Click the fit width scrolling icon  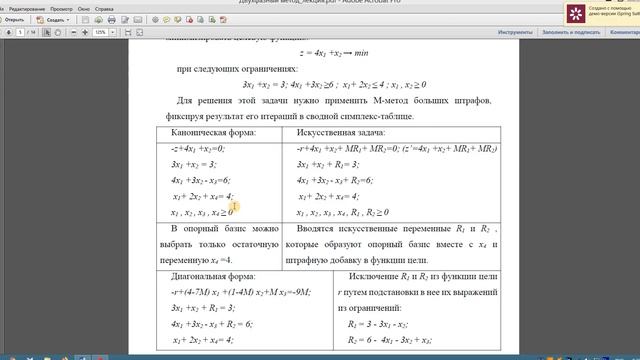128,32
